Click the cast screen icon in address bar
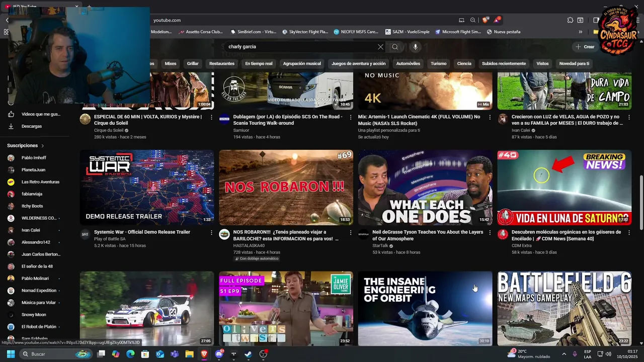 [x=461, y=20]
